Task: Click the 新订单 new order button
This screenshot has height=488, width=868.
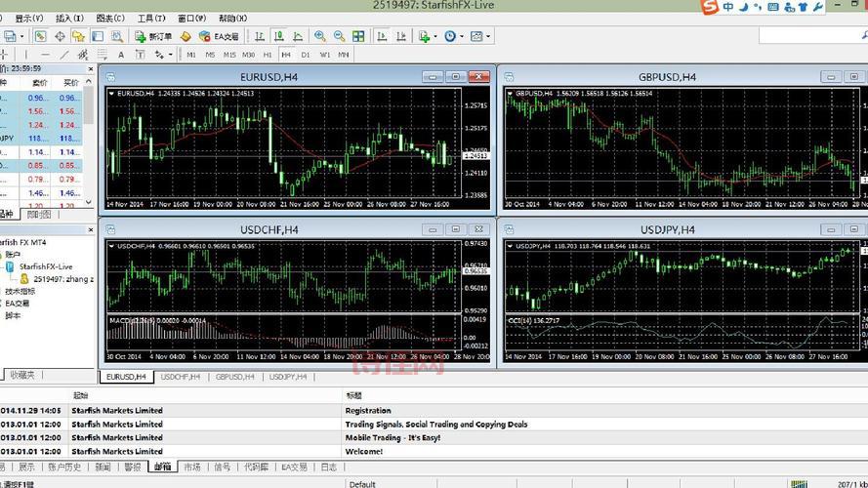Action: click(x=154, y=36)
